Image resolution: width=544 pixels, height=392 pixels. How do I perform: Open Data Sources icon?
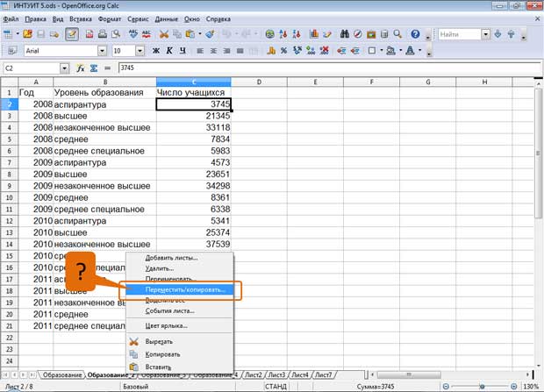point(384,34)
